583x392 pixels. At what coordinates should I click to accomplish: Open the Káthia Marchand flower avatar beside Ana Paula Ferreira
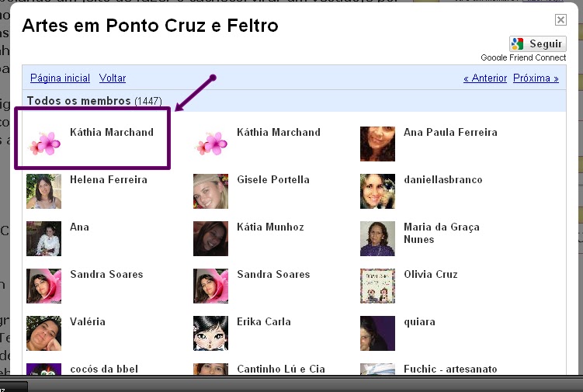pos(210,144)
